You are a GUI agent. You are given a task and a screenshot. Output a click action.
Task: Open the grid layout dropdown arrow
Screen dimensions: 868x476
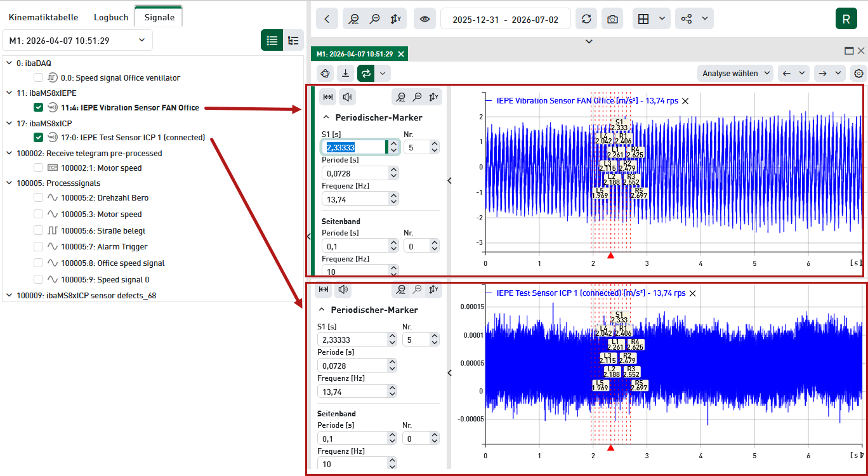pyautogui.click(x=662, y=19)
